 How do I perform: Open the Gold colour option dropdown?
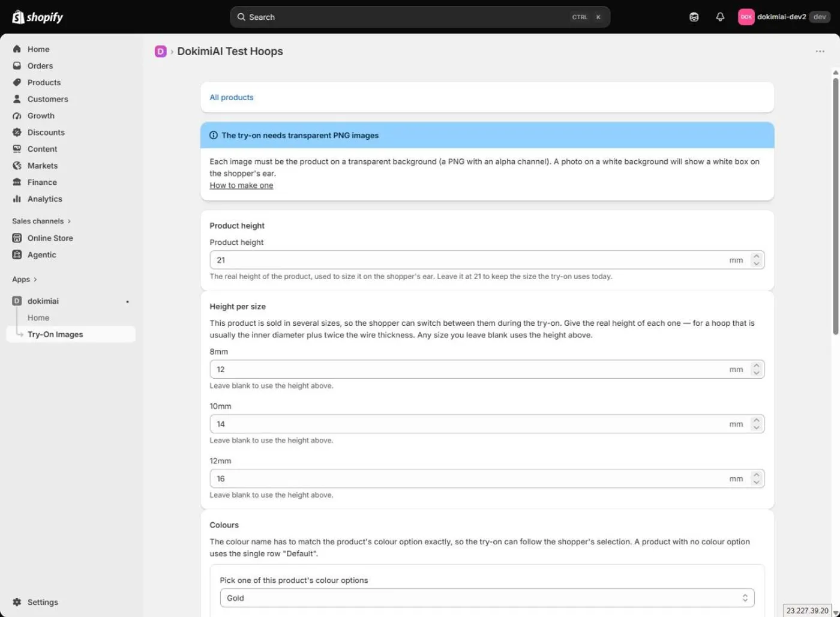pyautogui.click(x=487, y=598)
